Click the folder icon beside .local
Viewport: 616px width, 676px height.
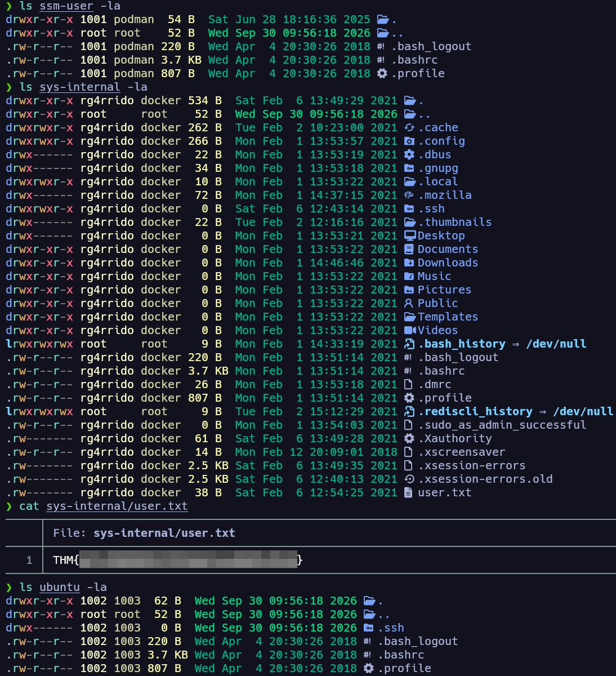click(x=410, y=182)
